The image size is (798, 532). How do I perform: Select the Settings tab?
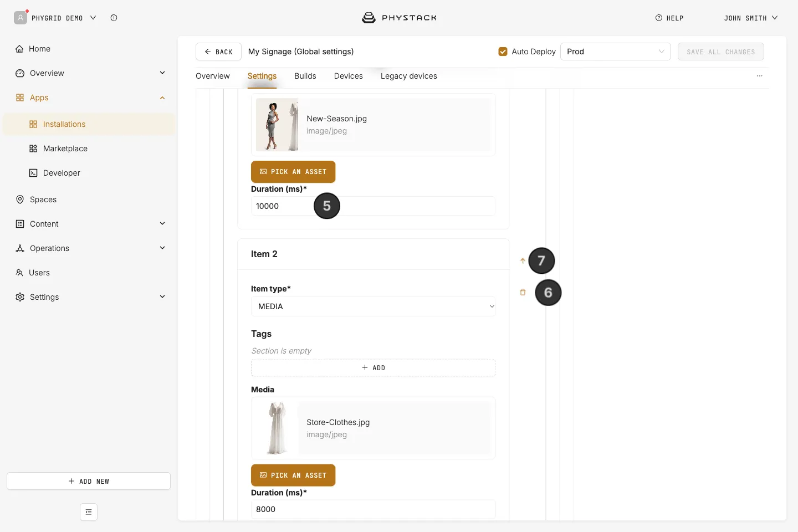pos(262,76)
